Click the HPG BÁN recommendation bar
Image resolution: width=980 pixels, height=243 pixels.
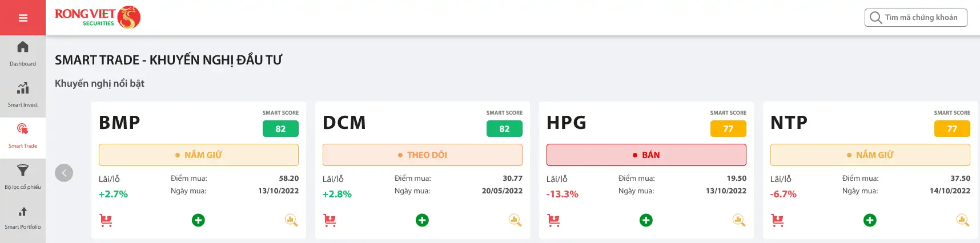tap(646, 155)
